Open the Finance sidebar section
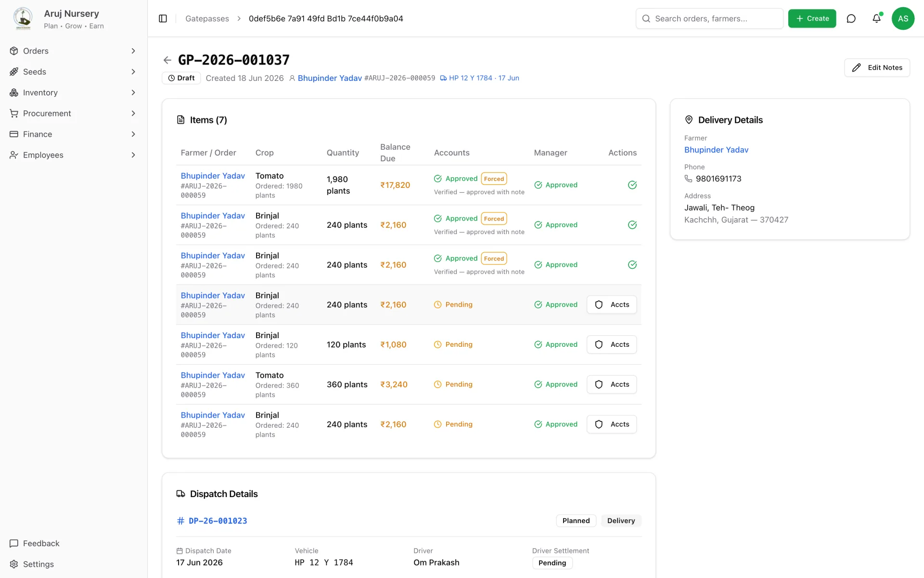 (x=73, y=134)
